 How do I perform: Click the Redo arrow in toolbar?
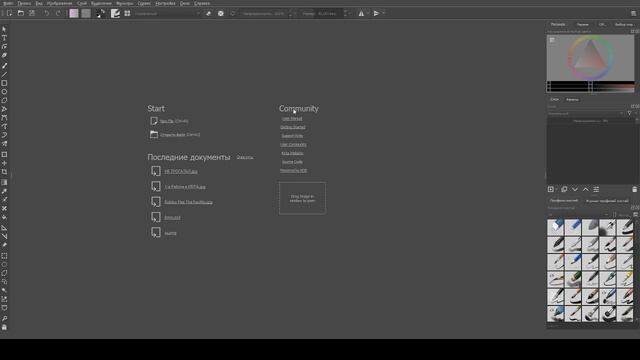pyautogui.click(x=58, y=13)
